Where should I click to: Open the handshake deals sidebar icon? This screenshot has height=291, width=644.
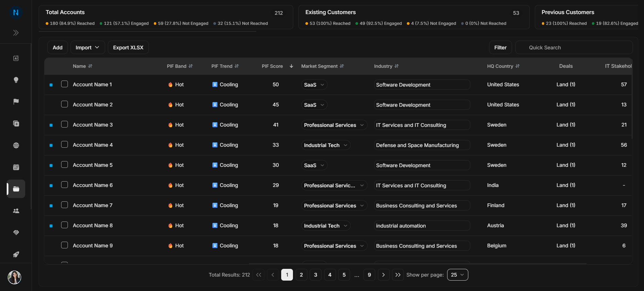[x=16, y=233]
